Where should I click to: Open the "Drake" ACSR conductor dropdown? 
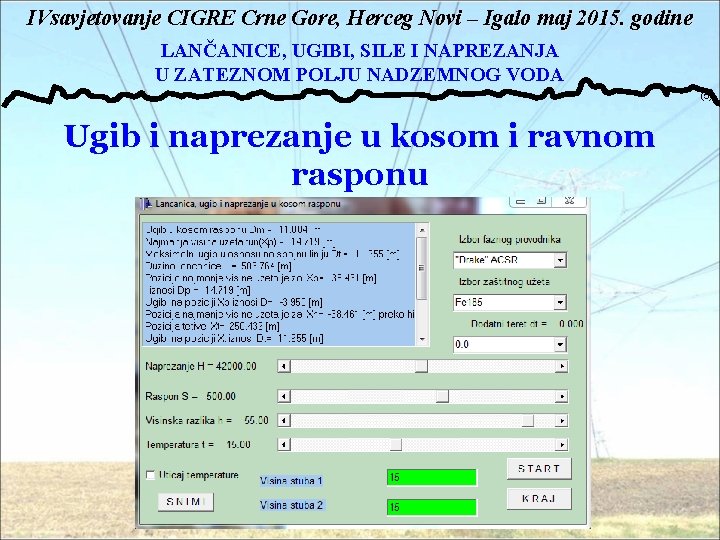[560, 260]
